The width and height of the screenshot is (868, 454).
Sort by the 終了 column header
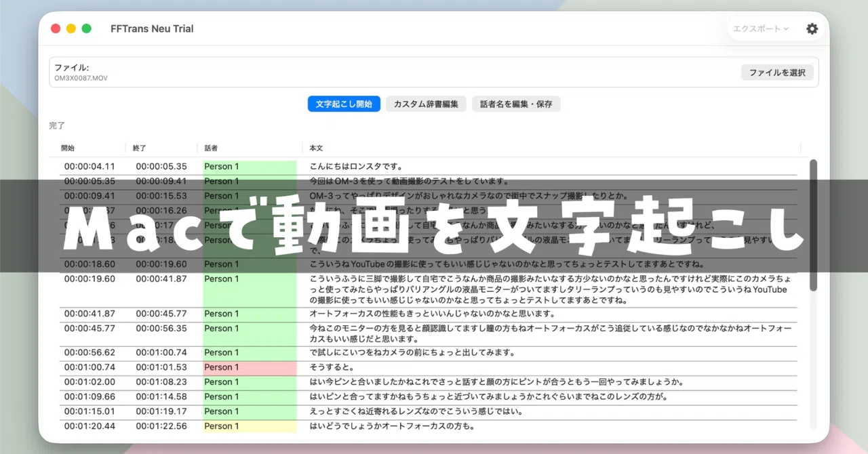pyautogui.click(x=140, y=148)
